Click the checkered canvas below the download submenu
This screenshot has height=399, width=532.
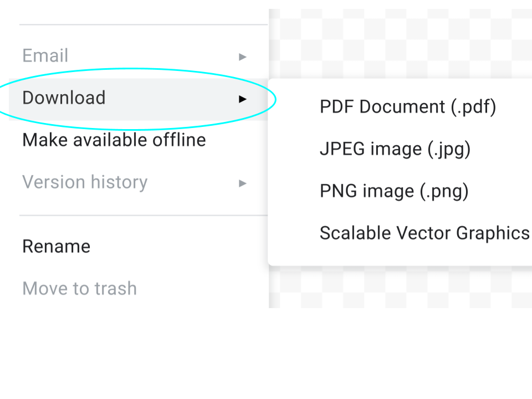click(399, 287)
